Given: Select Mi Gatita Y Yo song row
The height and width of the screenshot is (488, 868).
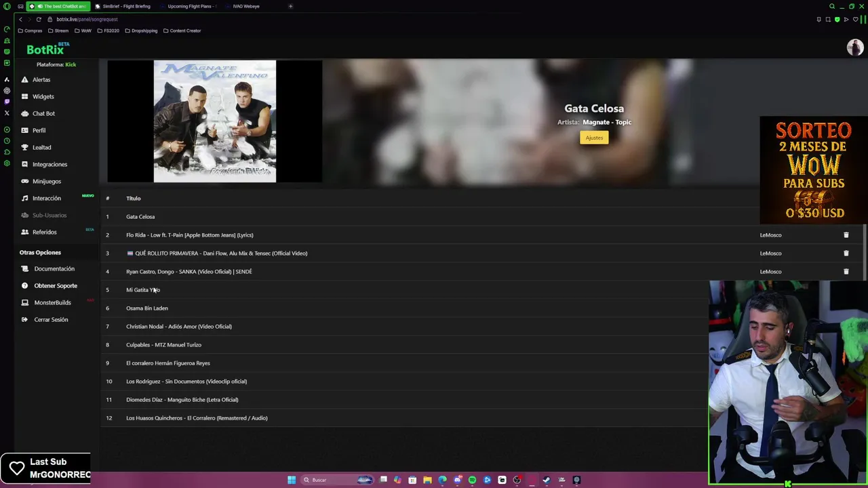Looking at the screenshot, I should click(404, 290).
